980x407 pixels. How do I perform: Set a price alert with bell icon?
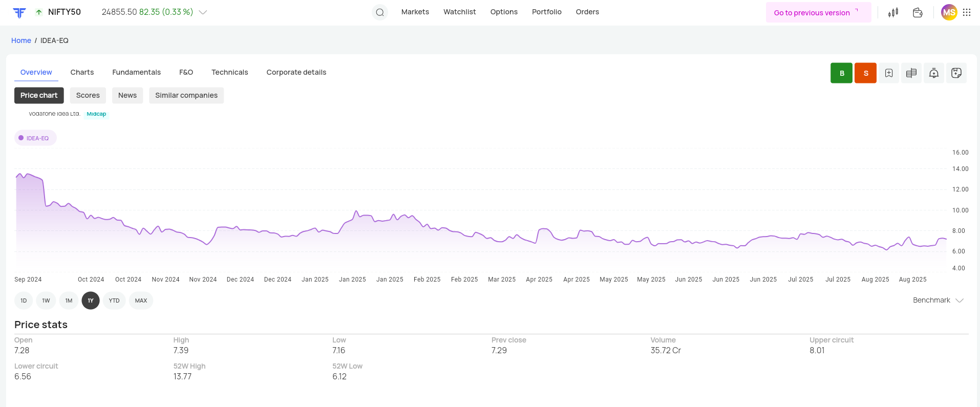click(934, 73)
